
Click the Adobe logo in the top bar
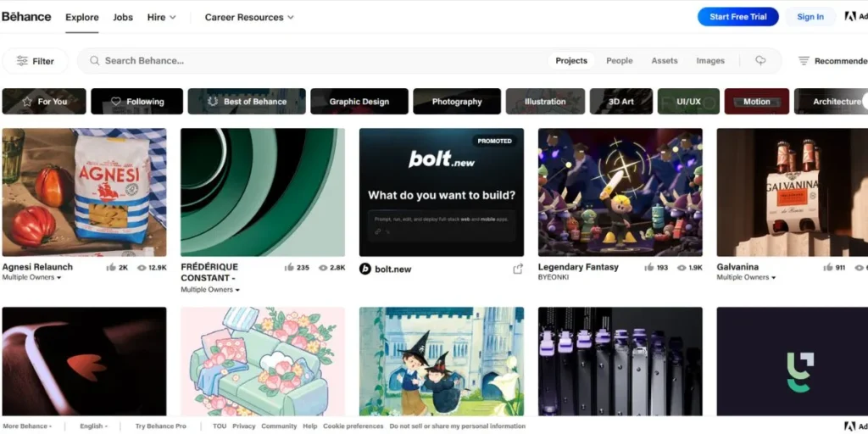click(x=849, y=17)
